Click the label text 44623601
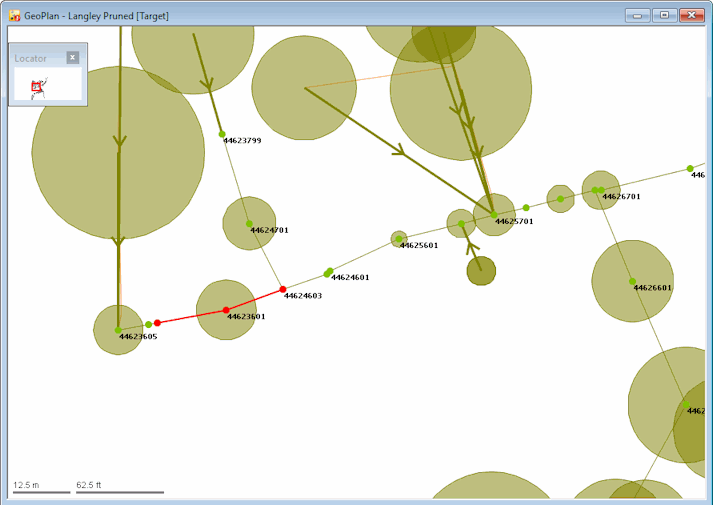 (x=246, y=316)
